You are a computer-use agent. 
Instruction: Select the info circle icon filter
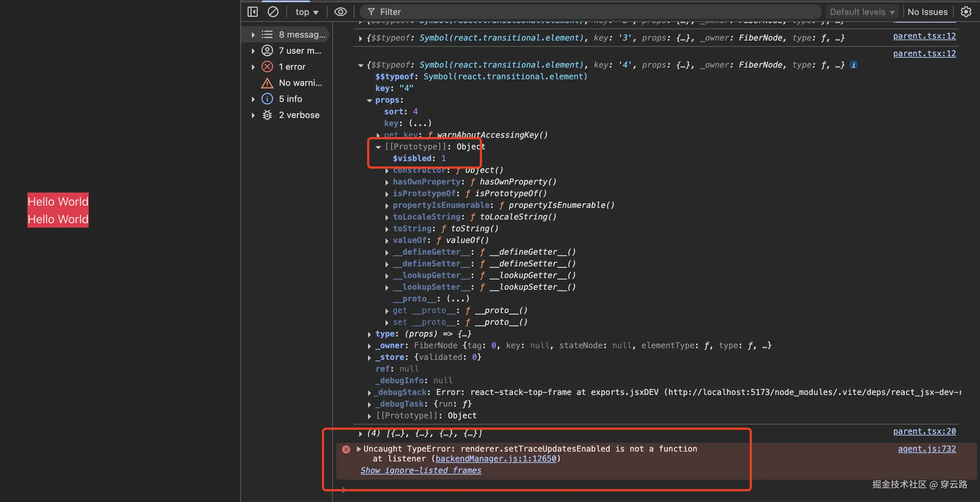pyautogui.click(x=267, y=99)
